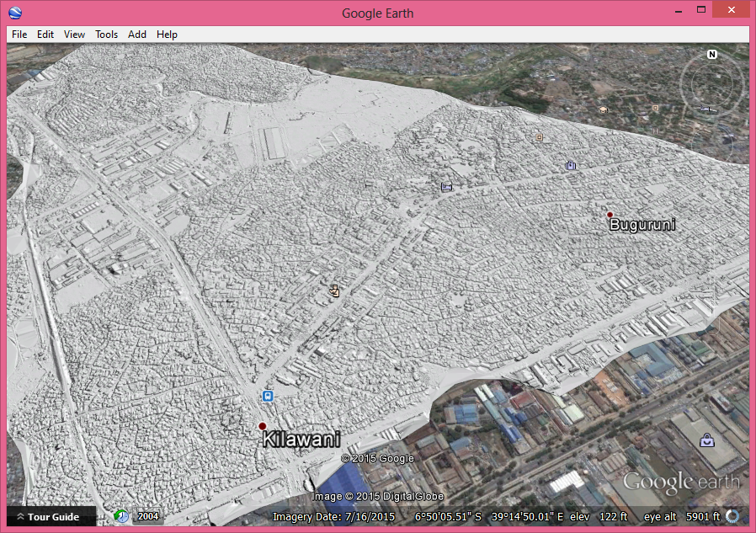756x533 pixels.
Task: Click the hotel bed icon on map
Action: [447, 187]
